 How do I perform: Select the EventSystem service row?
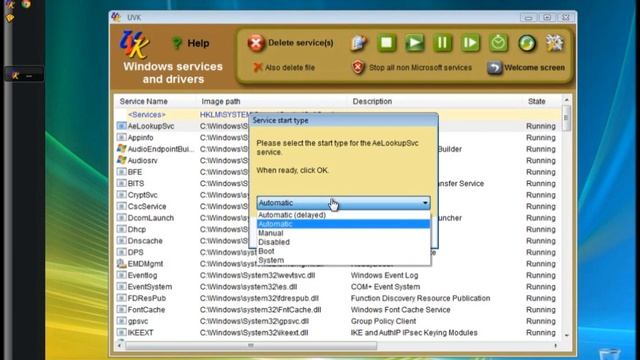coord(338,287)
